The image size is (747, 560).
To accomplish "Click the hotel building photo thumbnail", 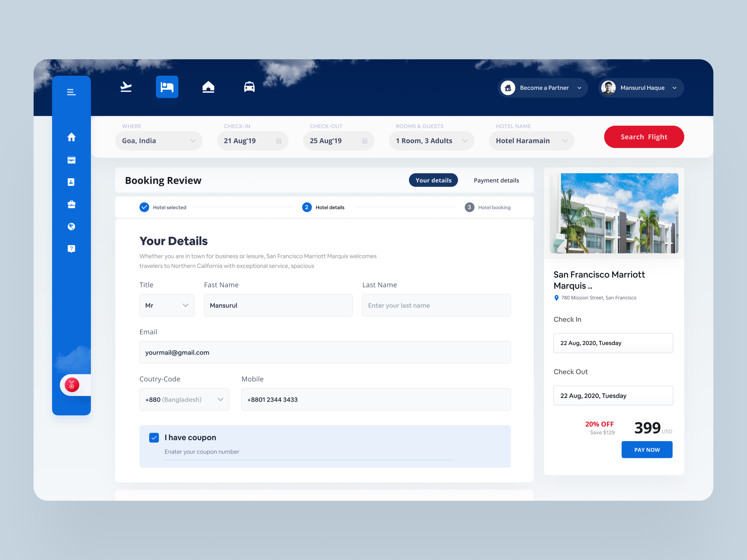I will (614, 213).
